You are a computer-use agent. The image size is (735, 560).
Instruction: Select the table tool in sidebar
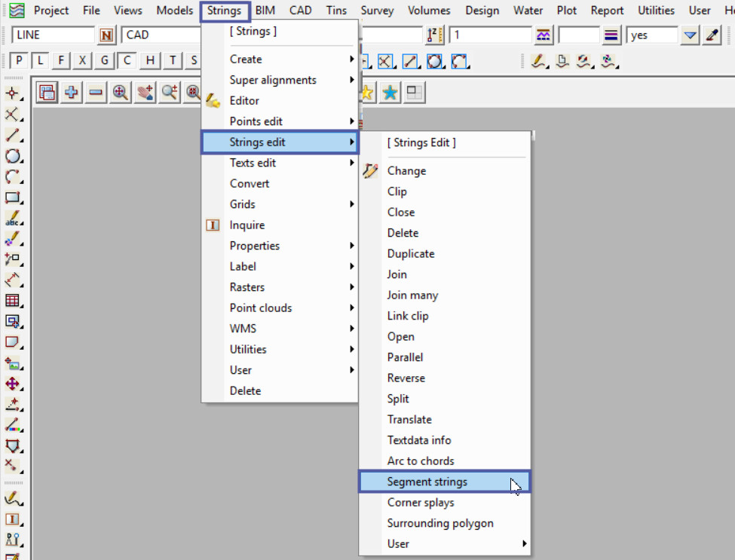13,301
